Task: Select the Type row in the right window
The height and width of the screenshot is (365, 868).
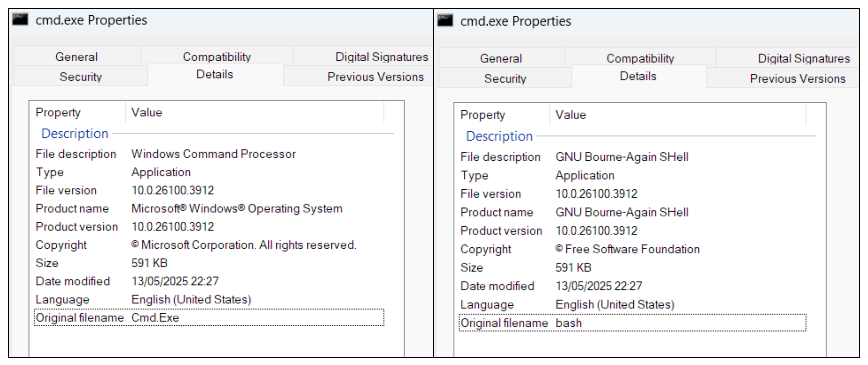Action: pos(633,175)
